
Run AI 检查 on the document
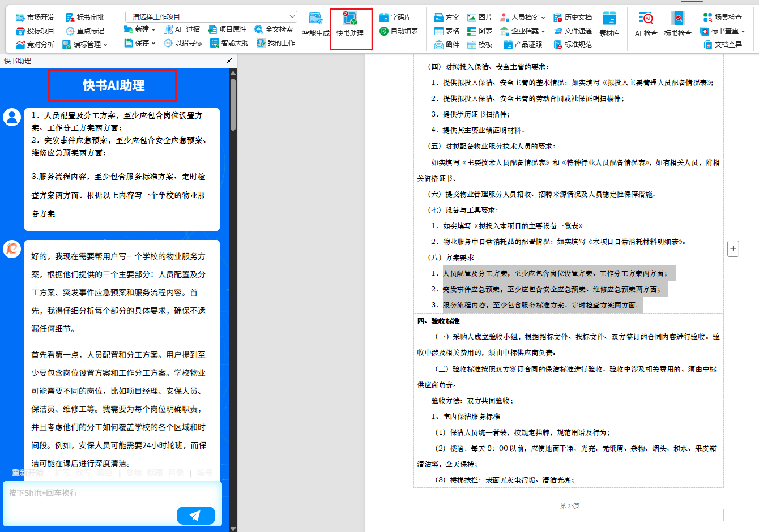646,25
